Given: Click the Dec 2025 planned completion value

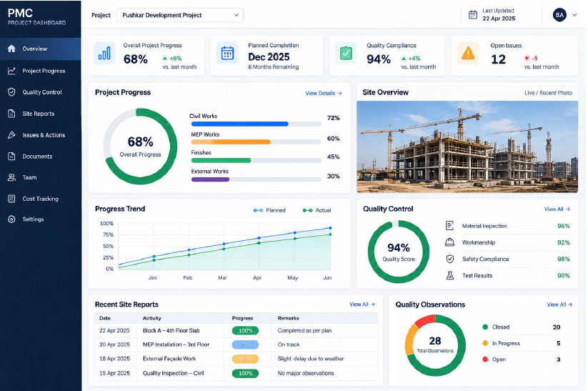Looking at the screenshot, I should (x=269, y=57).
